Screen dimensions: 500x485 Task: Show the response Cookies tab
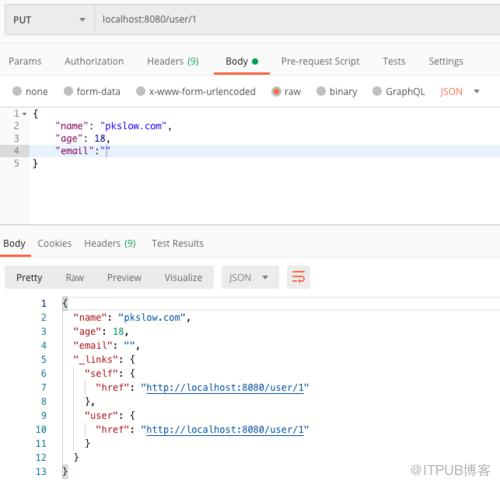click(x=55, y=243)
